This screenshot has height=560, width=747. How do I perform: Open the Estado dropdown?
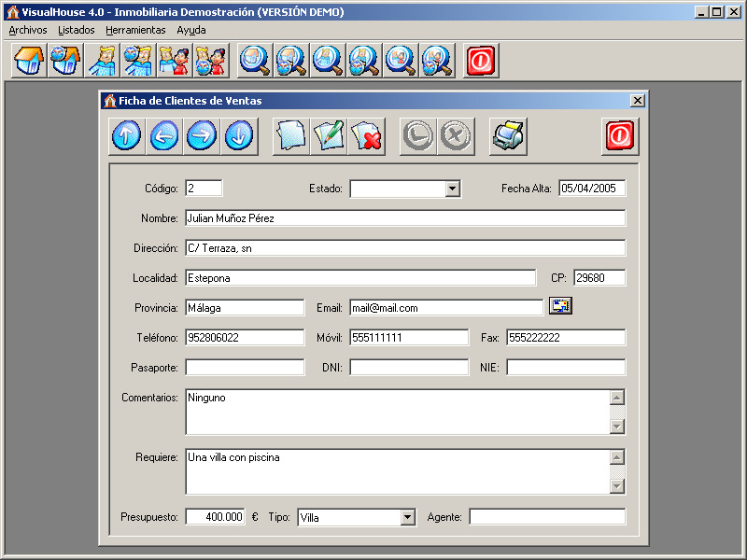(x=452, y=189)
